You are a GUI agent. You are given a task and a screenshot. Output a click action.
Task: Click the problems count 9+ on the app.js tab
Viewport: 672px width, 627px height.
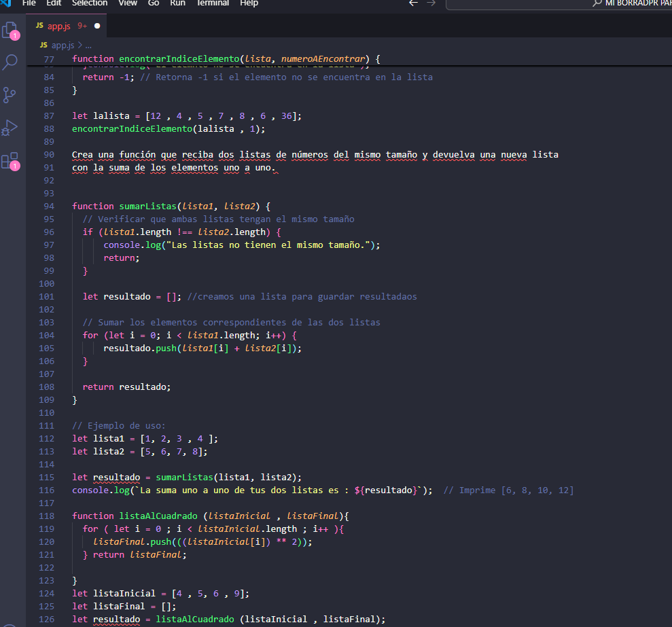[x=82, y=26]
